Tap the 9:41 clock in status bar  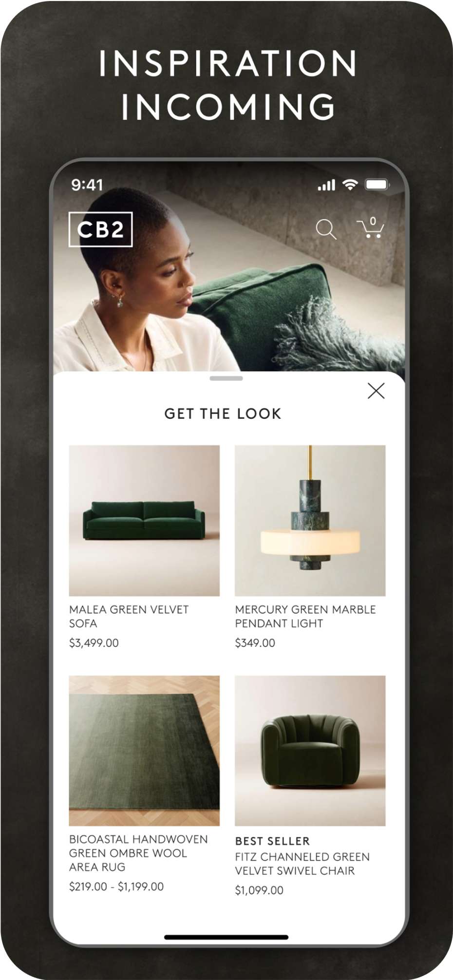pyautogui.click(x=87, y=185)
